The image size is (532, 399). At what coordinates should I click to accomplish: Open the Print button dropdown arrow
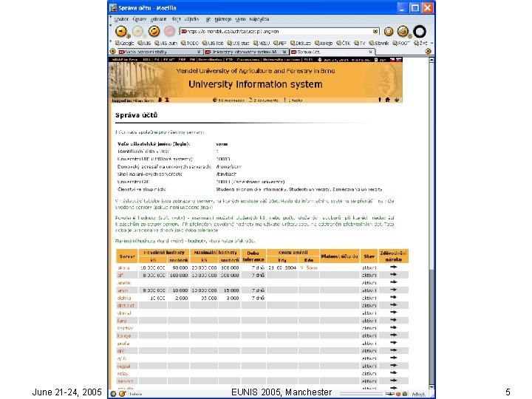point(410,35)
